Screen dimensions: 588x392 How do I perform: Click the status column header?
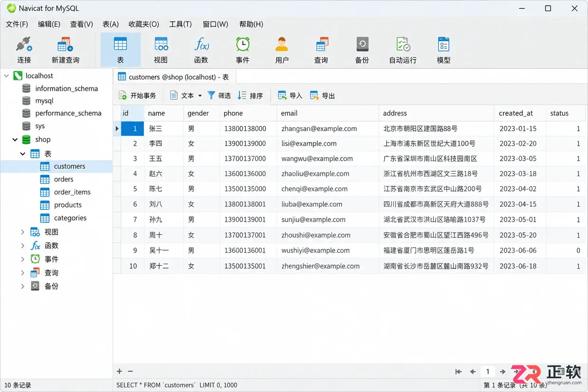pos(565,113)
